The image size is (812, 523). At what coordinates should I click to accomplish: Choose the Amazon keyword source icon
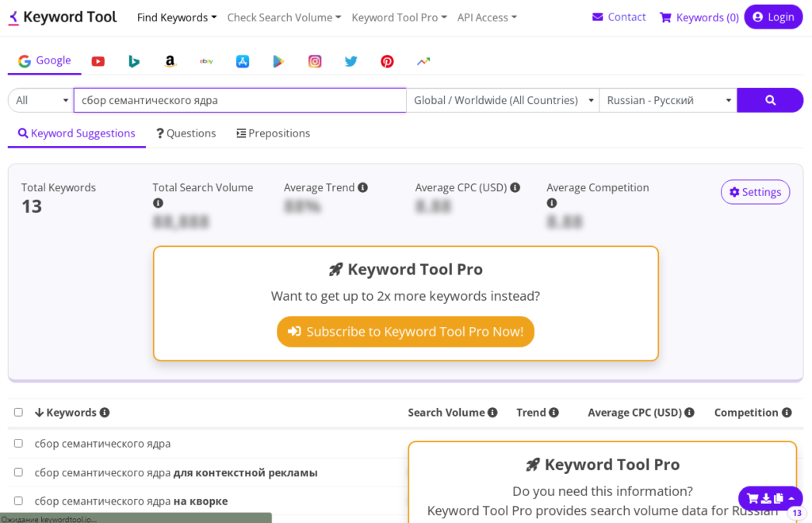170,61
